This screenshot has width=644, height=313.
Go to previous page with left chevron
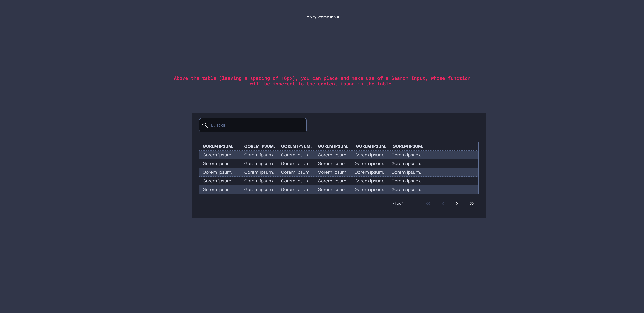click(443, 203)
